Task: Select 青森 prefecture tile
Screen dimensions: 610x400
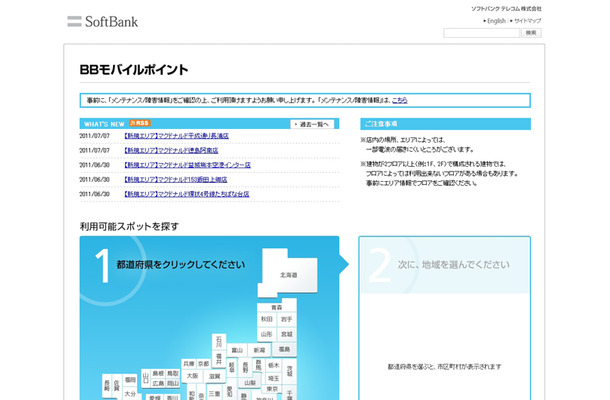Action: pyautogui.click(x=277, y=307)
